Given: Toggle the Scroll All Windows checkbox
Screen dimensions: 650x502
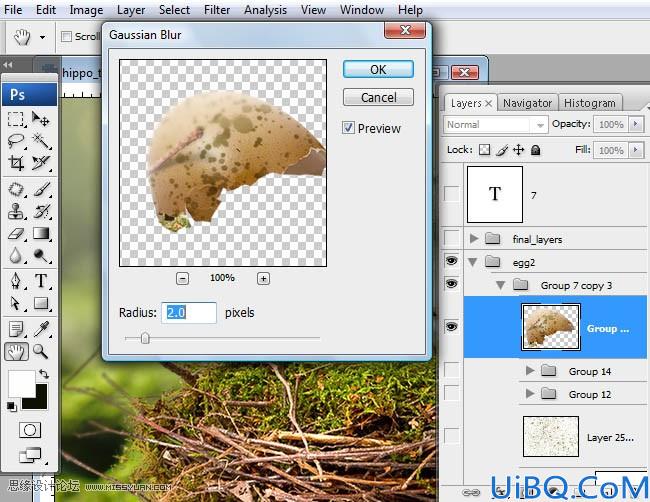Looking at the screenshot, I should point(66,37).
